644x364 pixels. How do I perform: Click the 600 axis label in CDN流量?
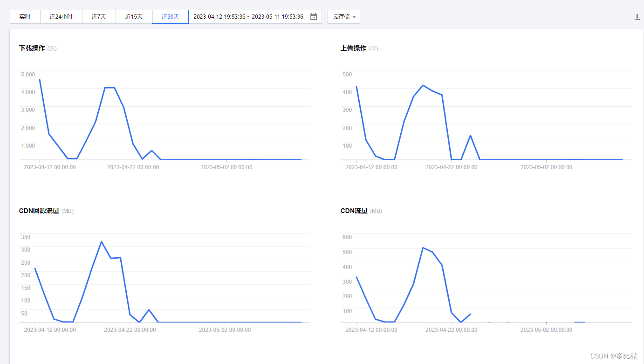pos(347,237)
